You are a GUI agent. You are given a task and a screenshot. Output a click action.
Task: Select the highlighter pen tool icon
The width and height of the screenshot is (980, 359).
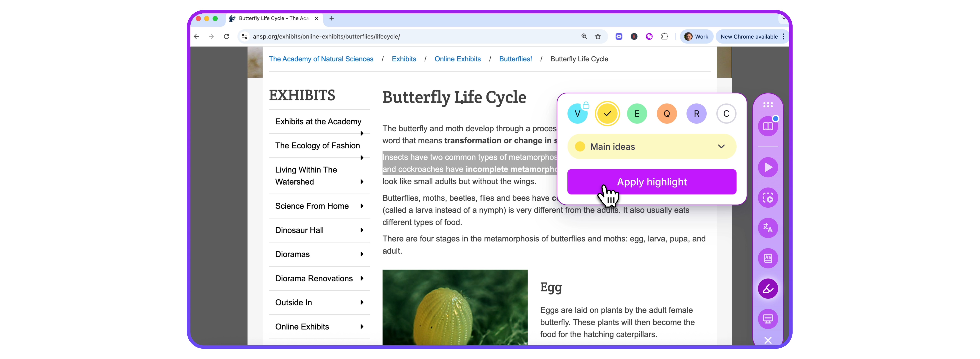pyautogui.click(x=768, y=289)
